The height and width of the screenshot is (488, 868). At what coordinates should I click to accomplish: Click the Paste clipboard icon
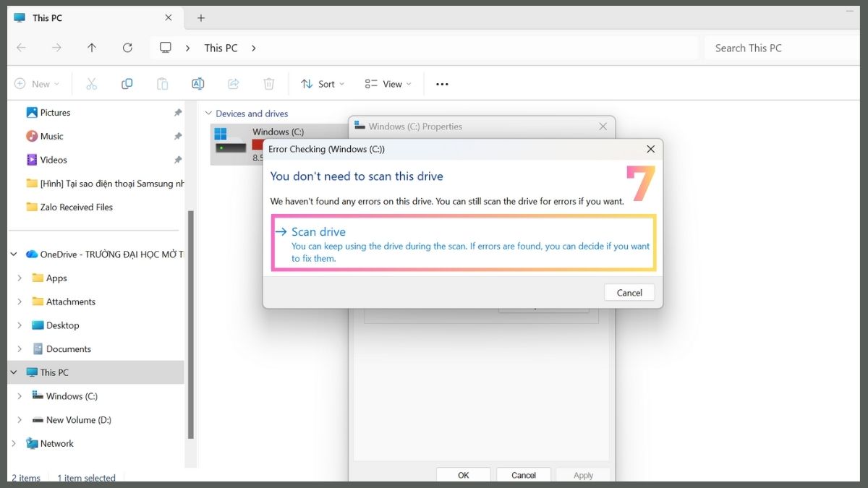pos(162,84)
